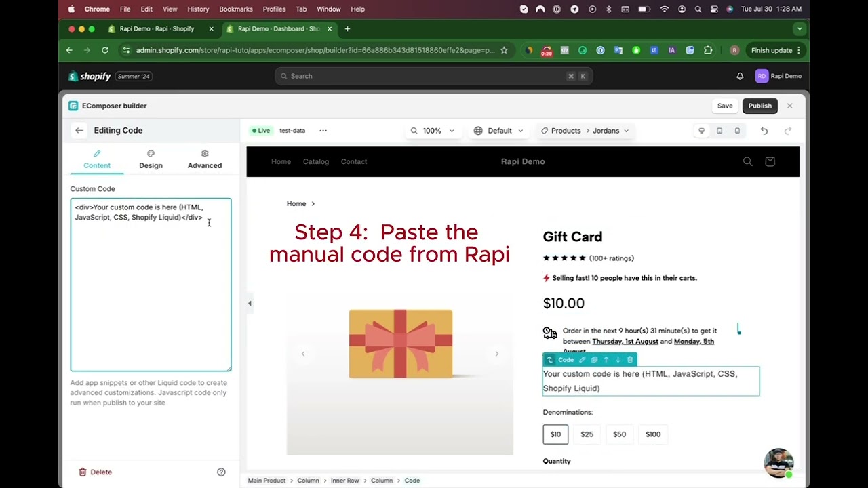Switch to the Content tab
868x488 pixels.
tap(97, 160)
